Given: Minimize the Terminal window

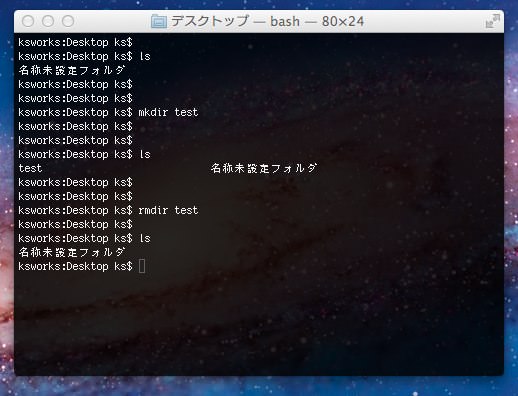Looking at the screenshot, I should 48,21.
